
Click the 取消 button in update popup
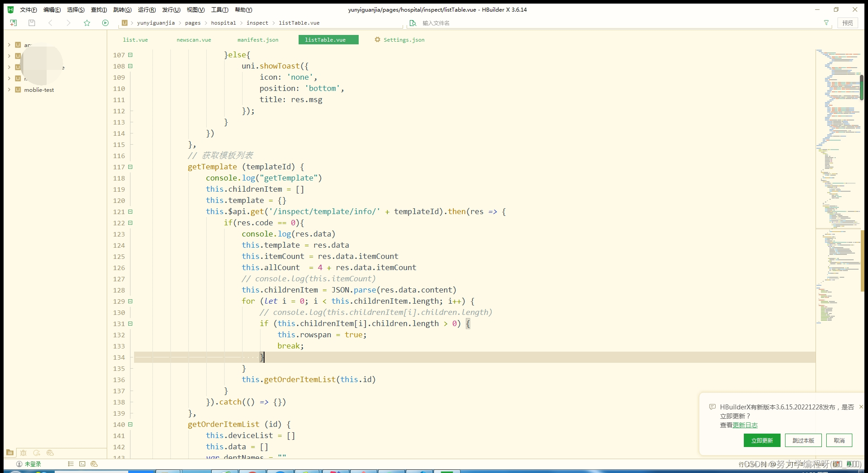[839, 440]
